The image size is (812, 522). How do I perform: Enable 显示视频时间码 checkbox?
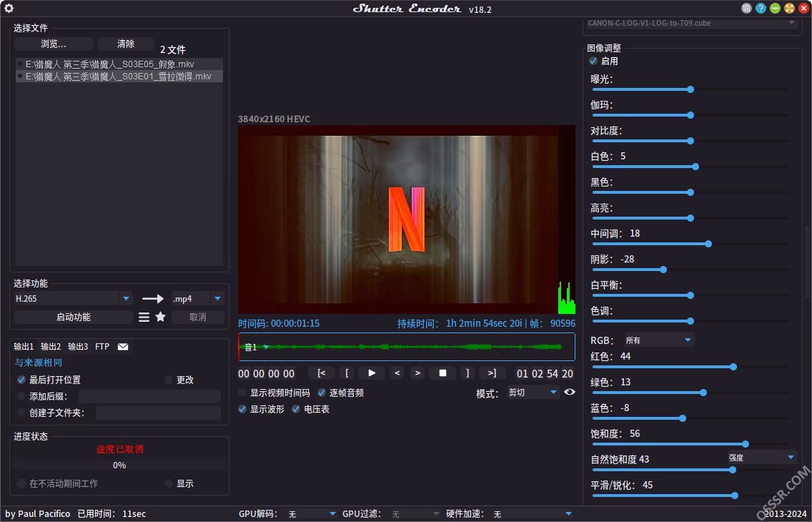click(242, 393)
